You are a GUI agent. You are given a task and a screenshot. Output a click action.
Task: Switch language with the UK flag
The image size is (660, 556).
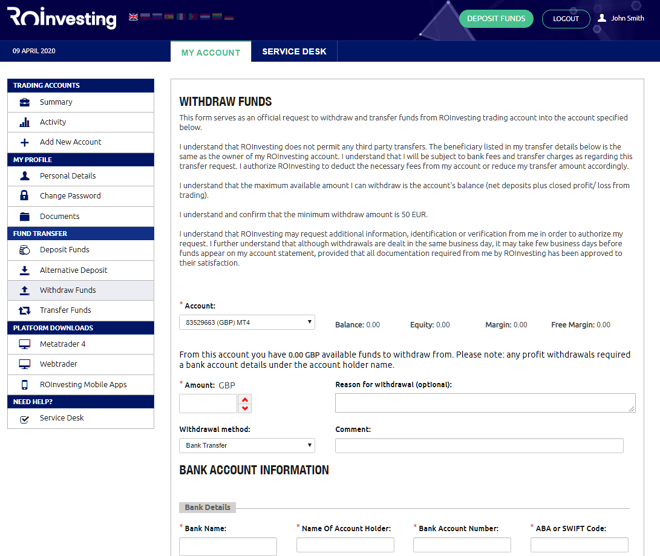click(133, 17)
